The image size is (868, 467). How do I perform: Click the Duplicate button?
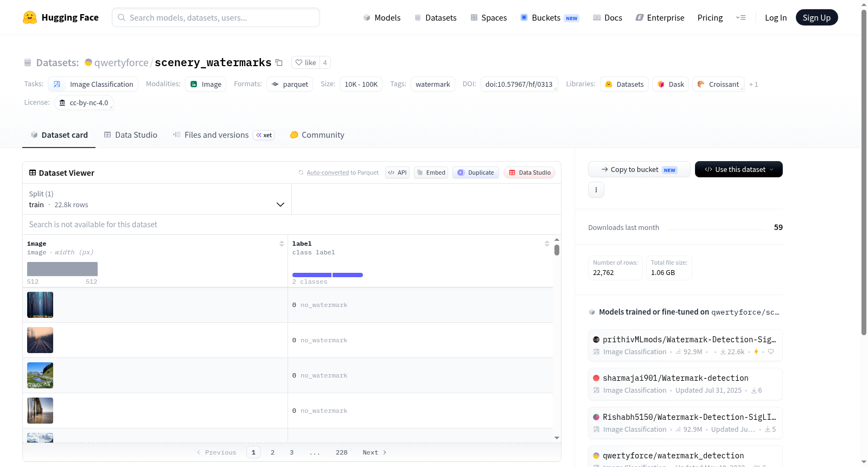tap(476, 172)
